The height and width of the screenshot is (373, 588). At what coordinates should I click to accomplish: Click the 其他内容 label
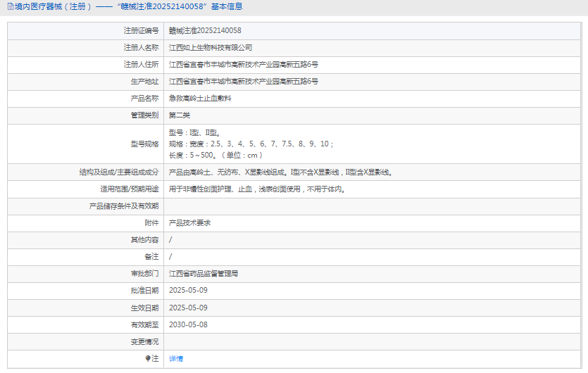click(145, 240)
